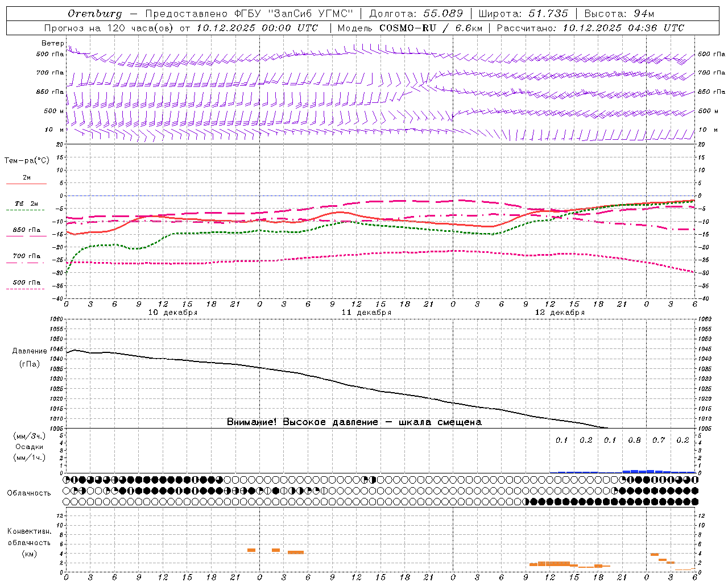
Task: Click the 'Тем-ра(°C)' temperature panel label
Action: coord(27,161)
